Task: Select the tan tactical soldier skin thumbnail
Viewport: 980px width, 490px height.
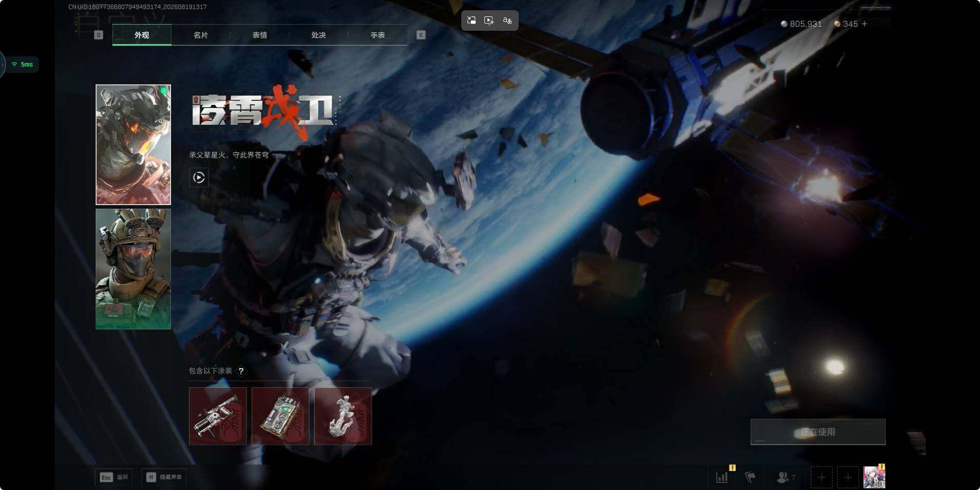Action: (x=133, y=269)
